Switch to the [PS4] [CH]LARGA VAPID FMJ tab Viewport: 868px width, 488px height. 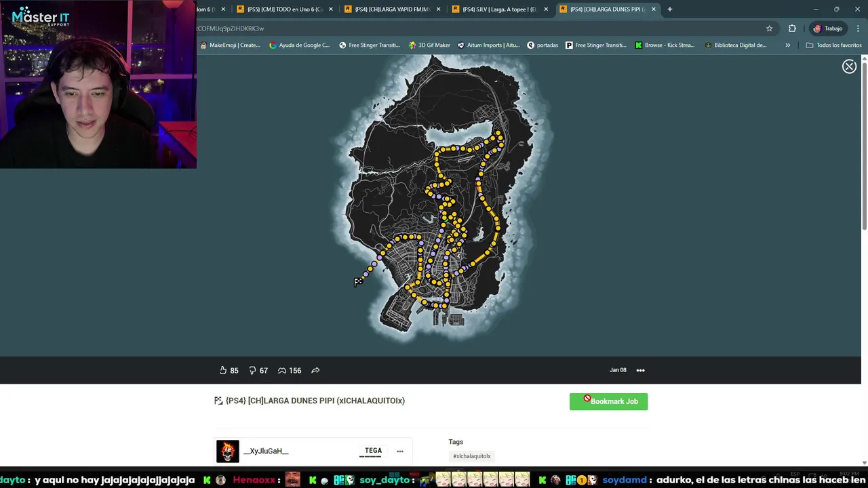point(393,9)
